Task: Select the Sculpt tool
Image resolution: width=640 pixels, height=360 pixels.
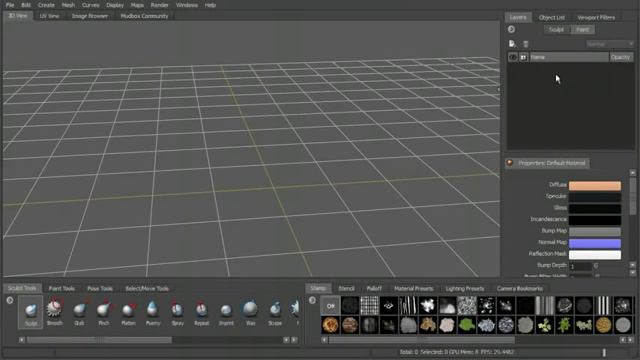Action: click(31, 312)
